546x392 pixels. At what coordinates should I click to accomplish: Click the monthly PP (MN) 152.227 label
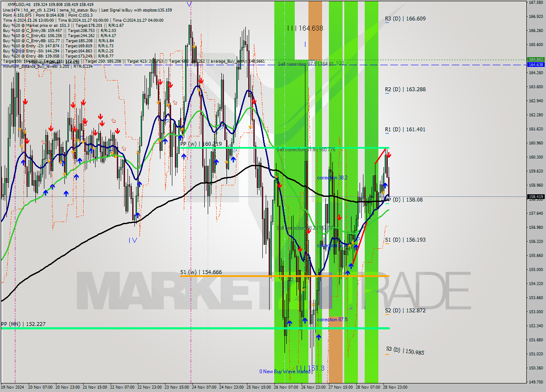(x=23, y=324)
